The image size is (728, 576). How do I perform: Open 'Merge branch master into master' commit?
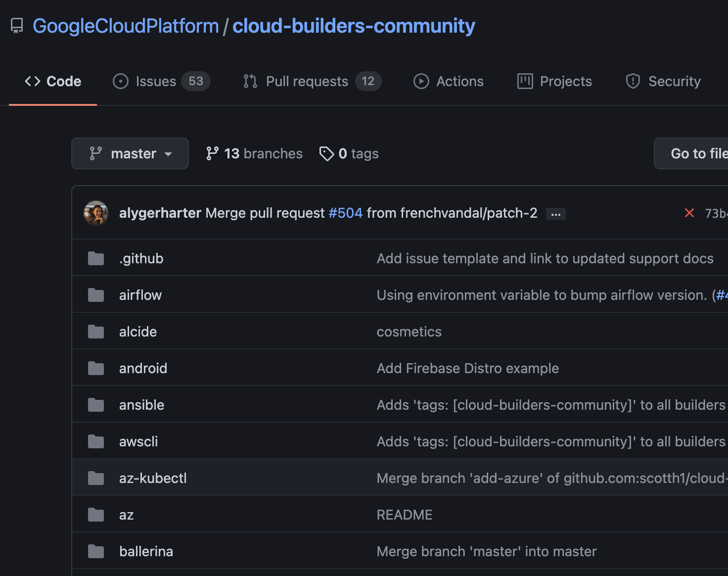tap(487, 551)
